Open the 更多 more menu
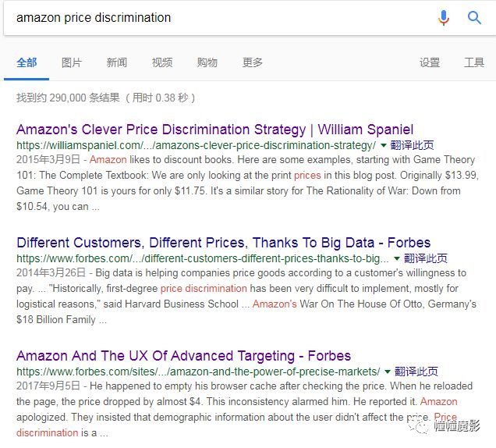This screenshot has height=448, width=496. (253, 62)
